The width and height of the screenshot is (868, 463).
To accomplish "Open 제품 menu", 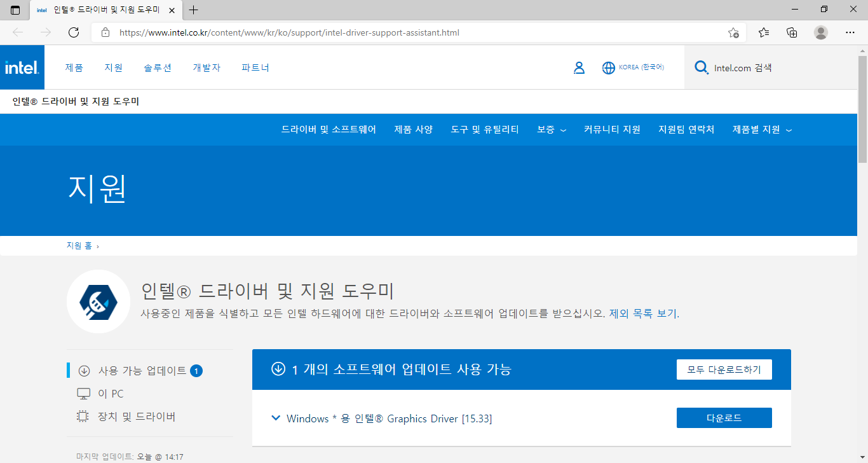I will click(74, 67).
